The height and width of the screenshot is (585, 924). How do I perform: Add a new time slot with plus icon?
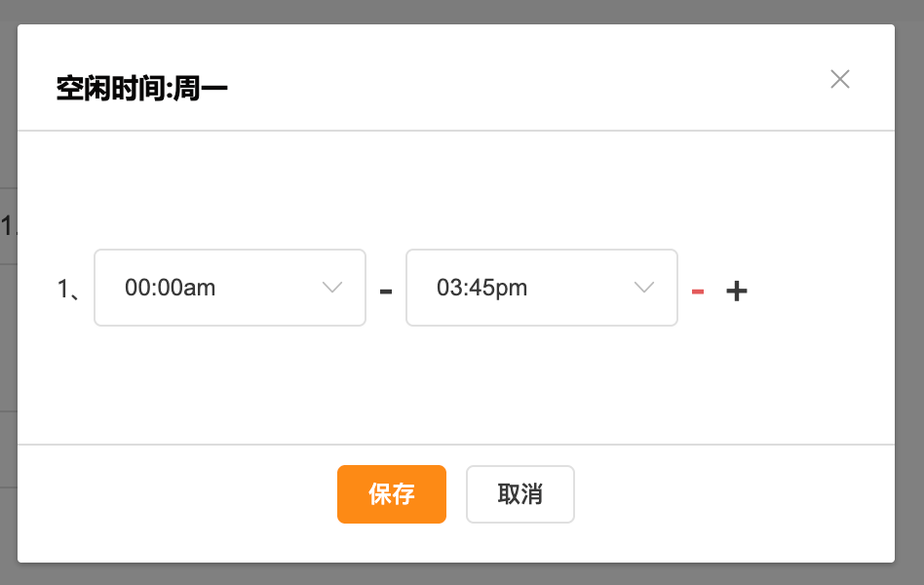(x=737, y=291)
